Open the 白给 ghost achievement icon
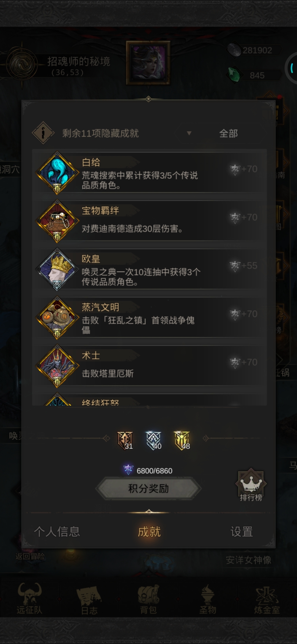297x644 pixels. [57, 173]
